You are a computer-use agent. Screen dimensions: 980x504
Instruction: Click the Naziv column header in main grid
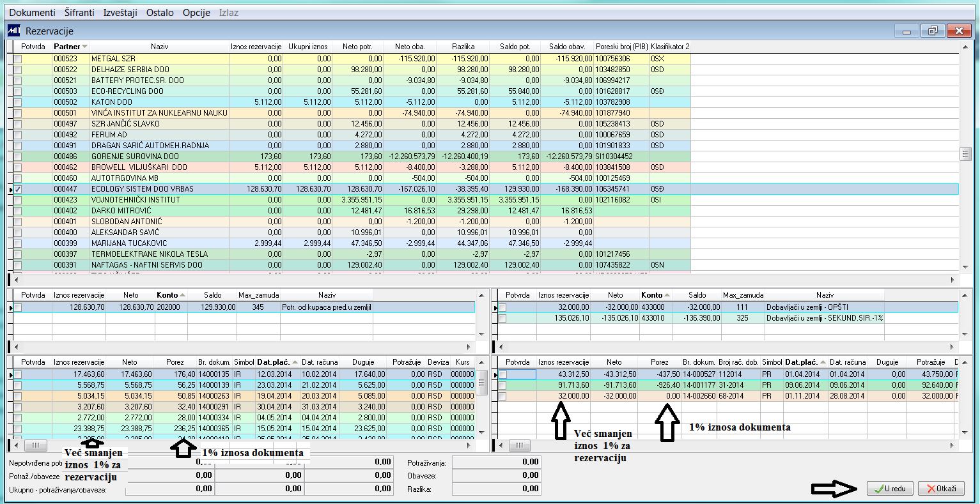[159, 47]
